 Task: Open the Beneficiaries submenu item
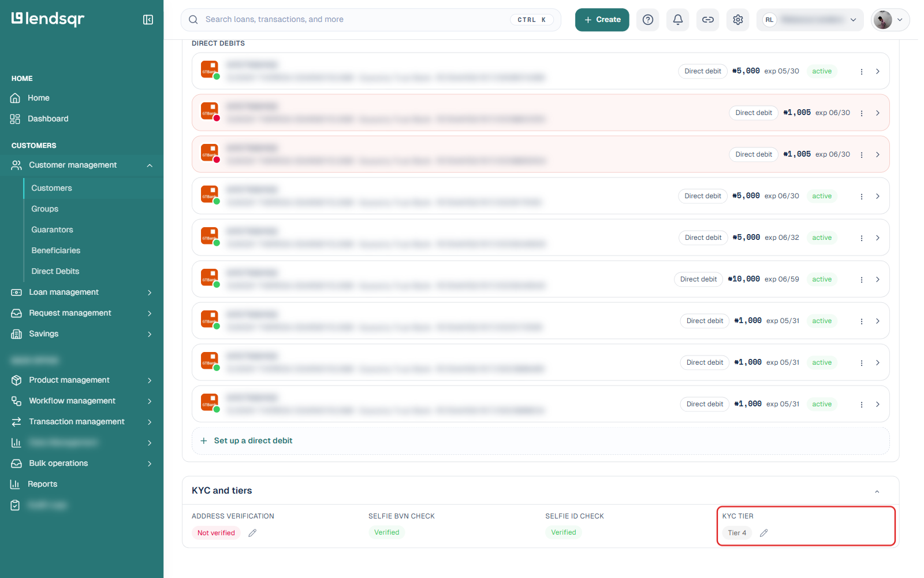coord(56,251)
